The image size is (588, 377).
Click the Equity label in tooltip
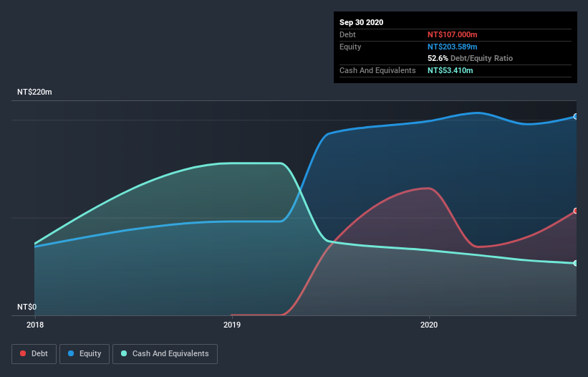[x=350, y=47]
